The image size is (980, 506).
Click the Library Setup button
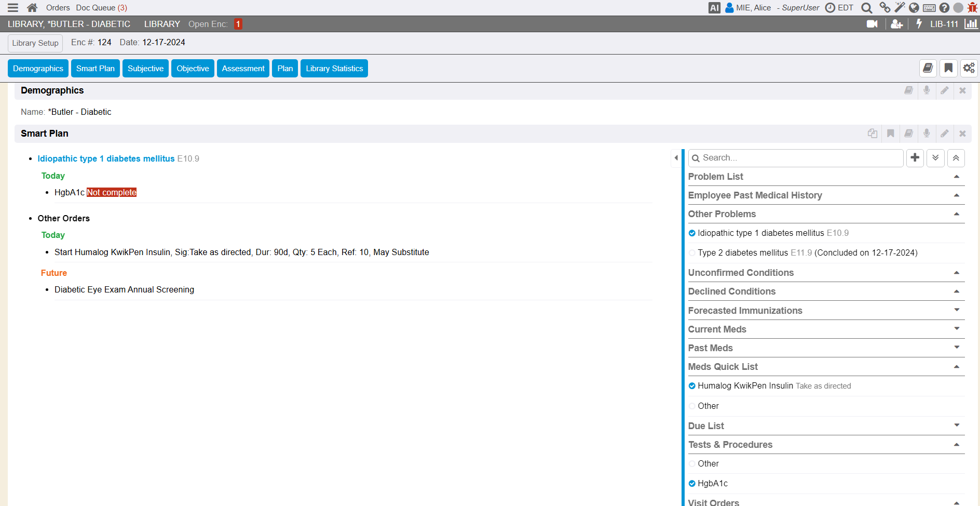coord(35,43)
